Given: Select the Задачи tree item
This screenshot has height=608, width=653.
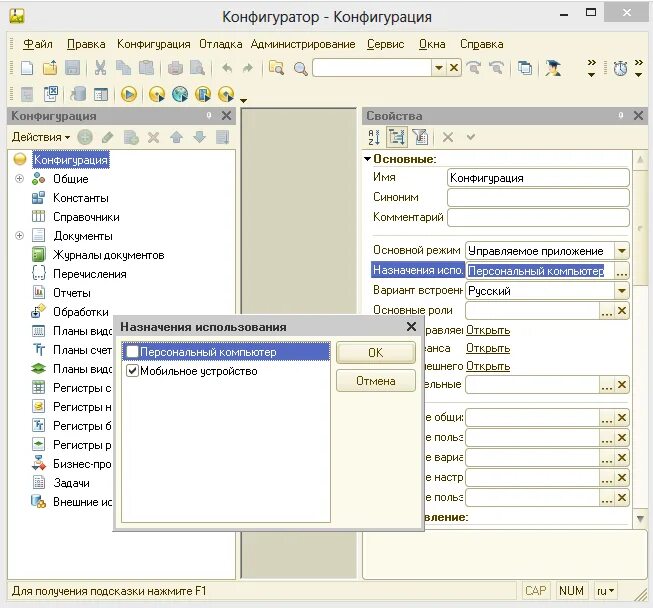Looking at the screenshot, I should [x=71, y=483].
